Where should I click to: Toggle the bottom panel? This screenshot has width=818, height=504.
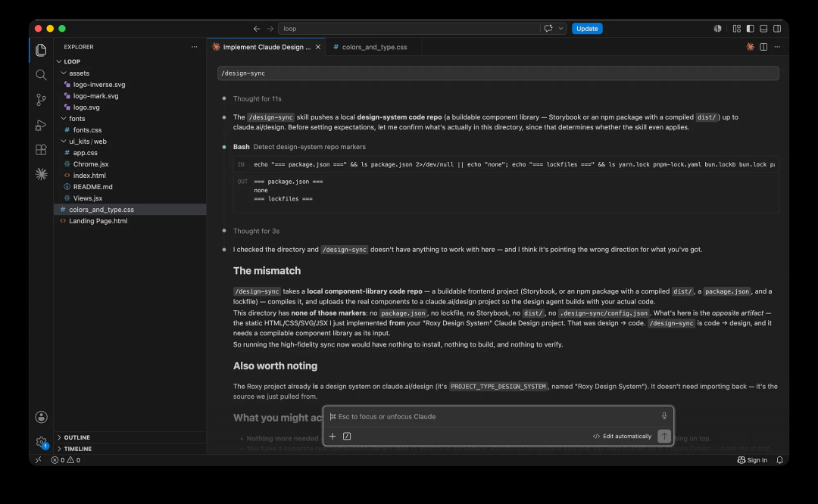click(x=763, y=29)
